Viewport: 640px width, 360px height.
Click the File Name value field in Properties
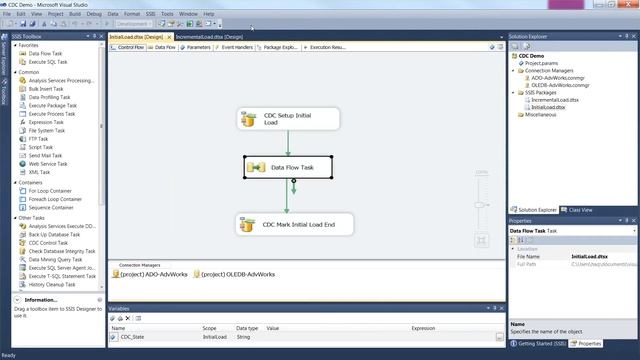603,257
